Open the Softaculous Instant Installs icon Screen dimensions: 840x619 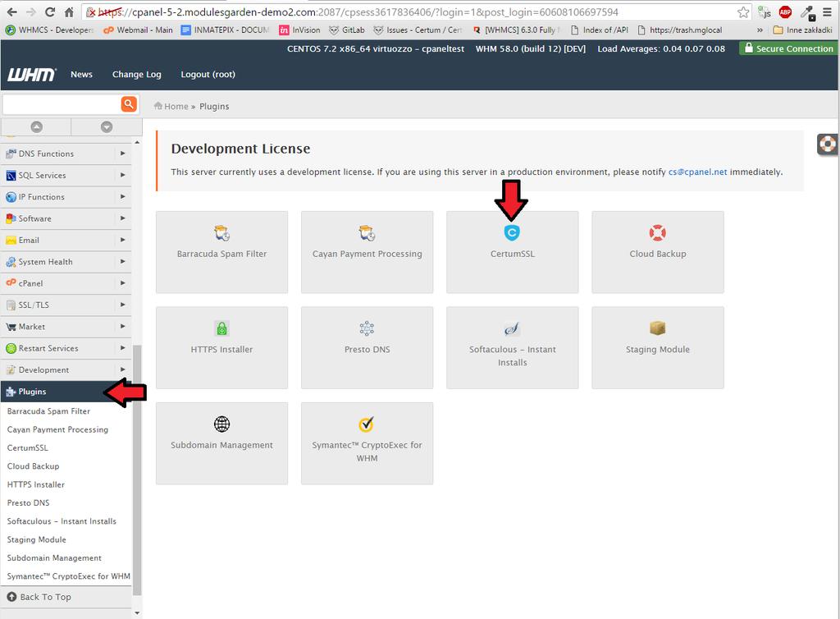(512, 328)
